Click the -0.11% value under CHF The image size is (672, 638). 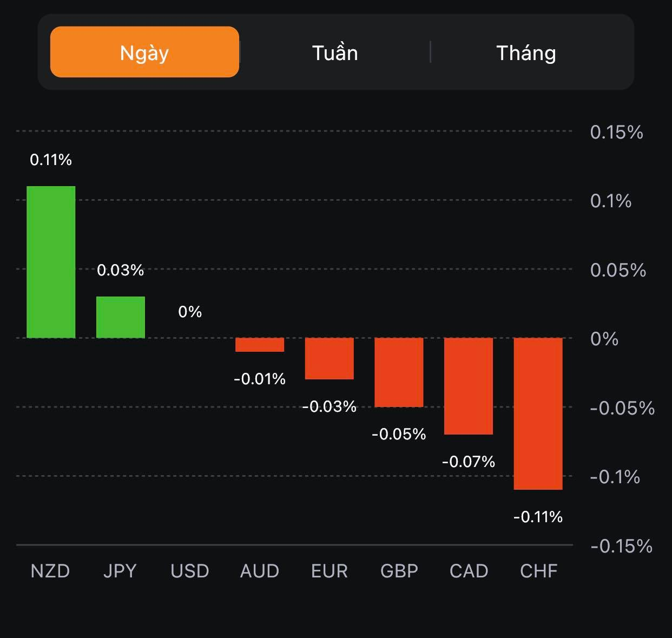pos(538,517)
